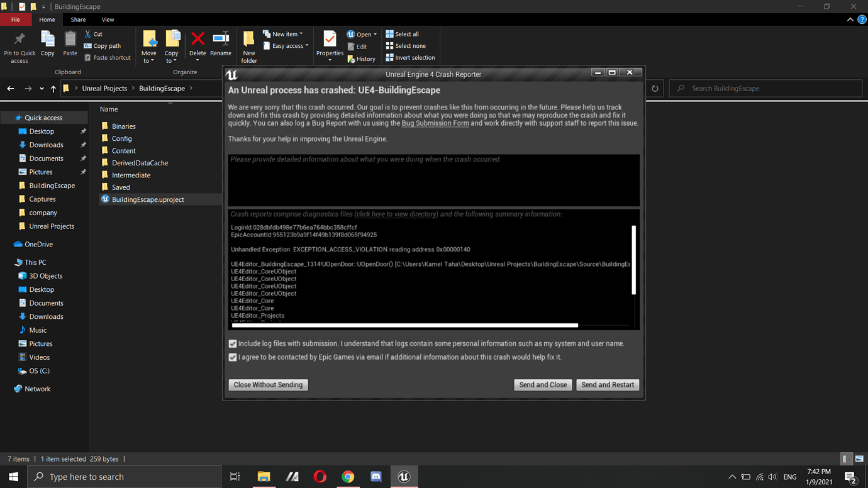Open the Bug Submission Form link
The height and width of the screenshot is (488, 868).
(x=435, y=123)
